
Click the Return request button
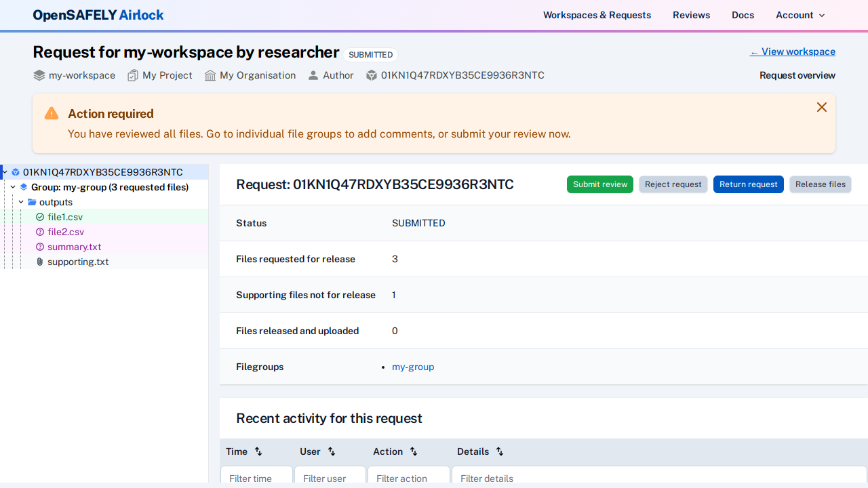click(748, 184)
